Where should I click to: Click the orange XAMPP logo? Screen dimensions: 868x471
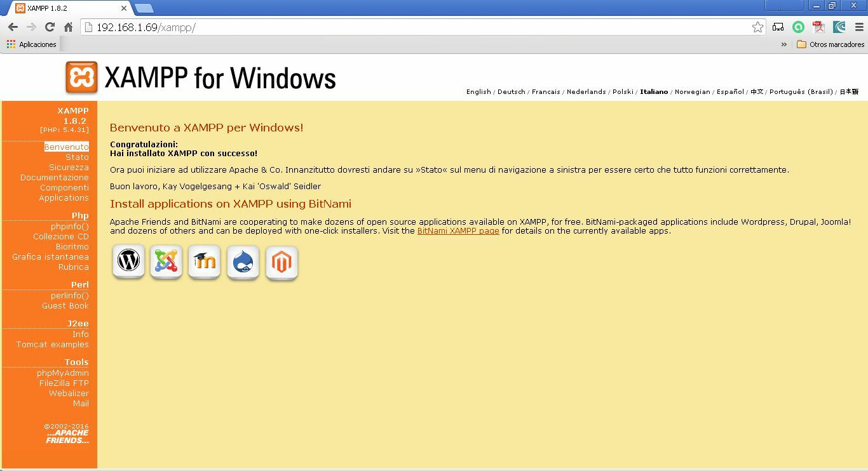[81, 77]
